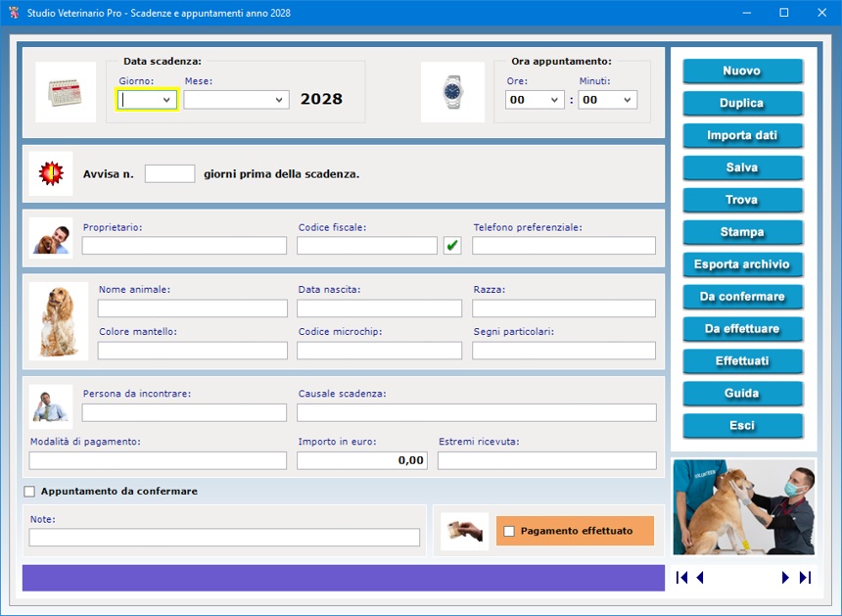Click the cocker spaniel animal picture
Image resolution: width=842 pixels, height=616 pixels.
(x=59, y=321)
